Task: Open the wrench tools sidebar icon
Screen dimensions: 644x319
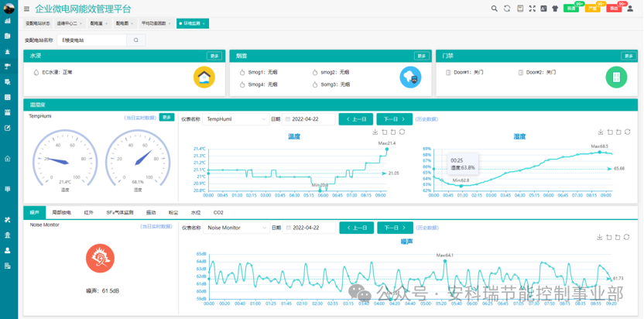Action: [x=8, y=220]
